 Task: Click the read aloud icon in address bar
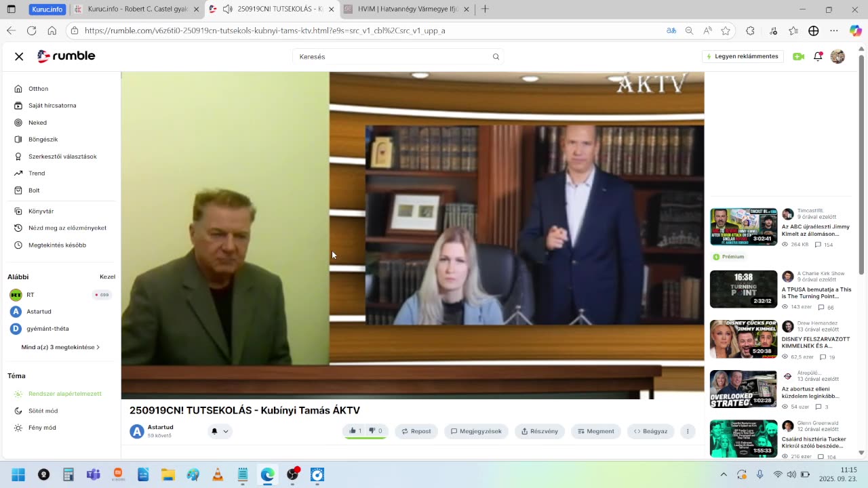[707, 30]
